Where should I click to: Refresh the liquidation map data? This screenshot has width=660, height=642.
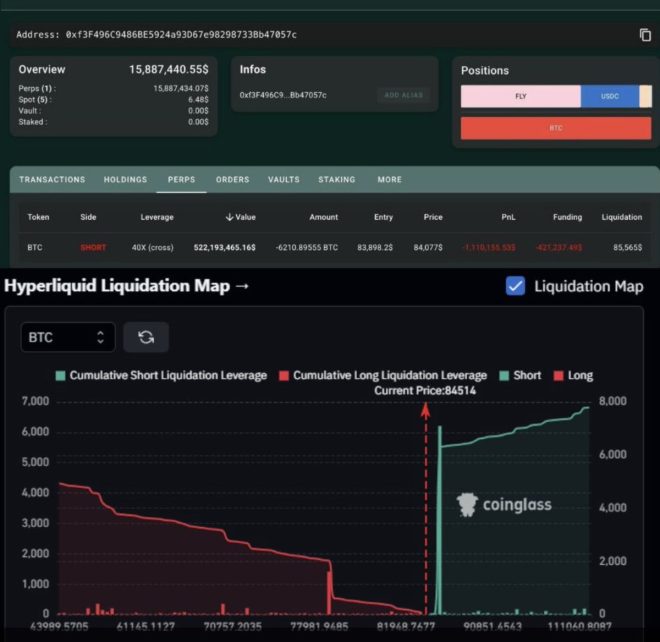click(x=146, y=337)
